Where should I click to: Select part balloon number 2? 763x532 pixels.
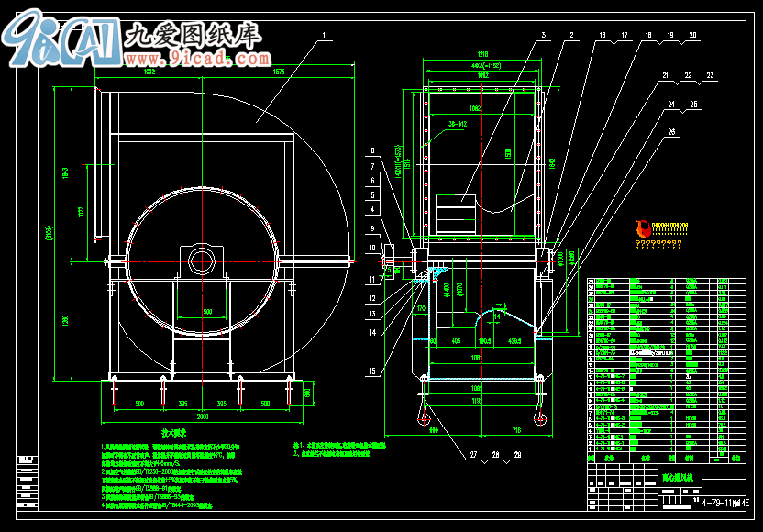click(x=571, y=35)
